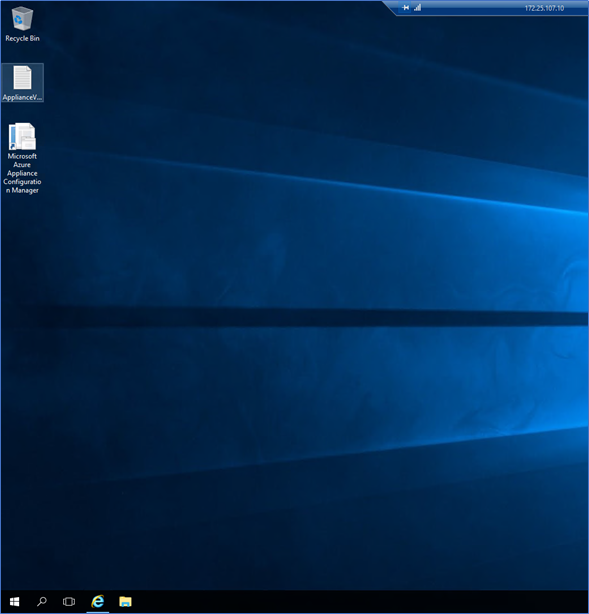Open Task View from the taskbar
This screenshot has width=589, height=614.
tap(69, 601)
